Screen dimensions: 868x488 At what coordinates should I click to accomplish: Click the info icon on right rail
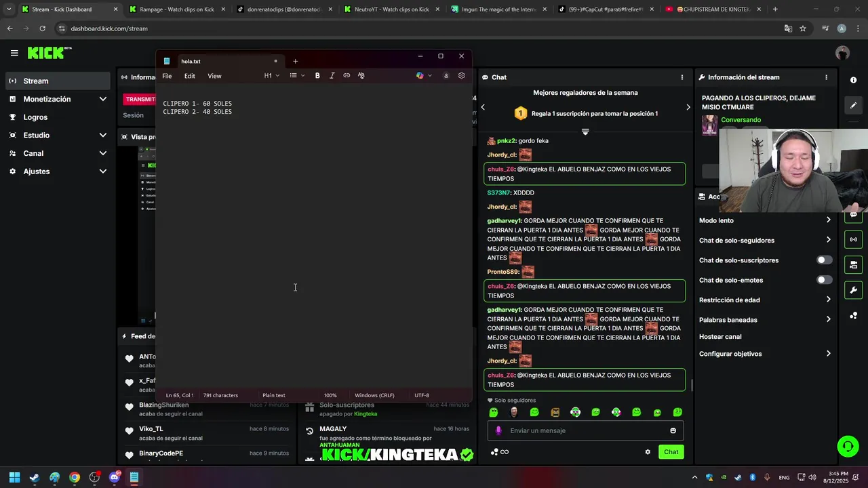click(853, 80)
